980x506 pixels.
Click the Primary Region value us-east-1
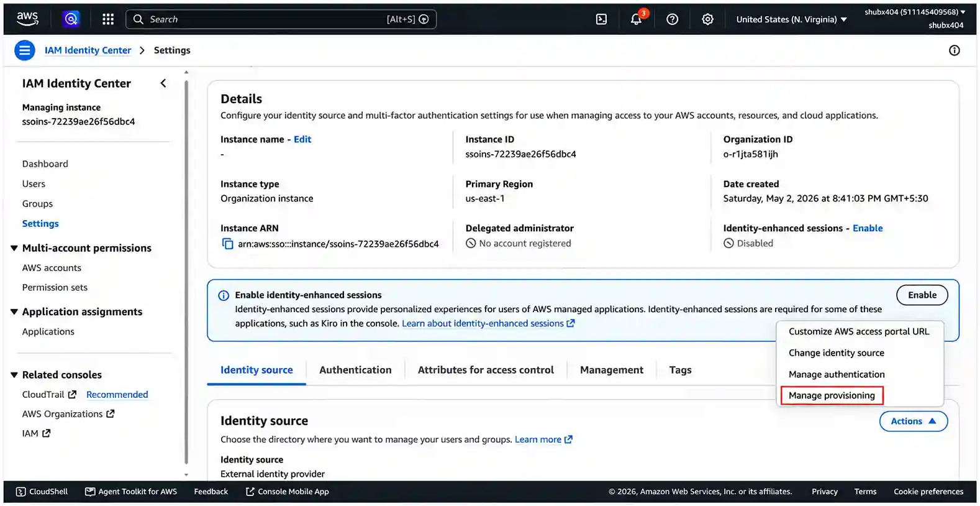485,199
